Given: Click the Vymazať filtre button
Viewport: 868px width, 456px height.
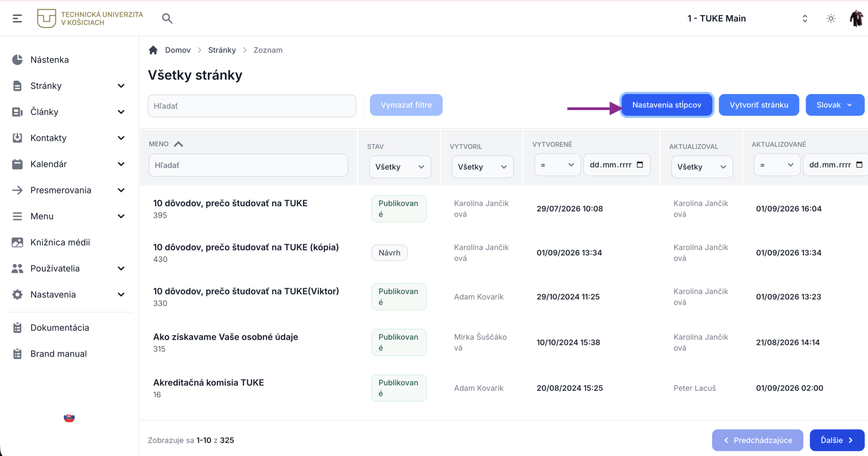Looking at the screenshot, I should tap(406, 105).
